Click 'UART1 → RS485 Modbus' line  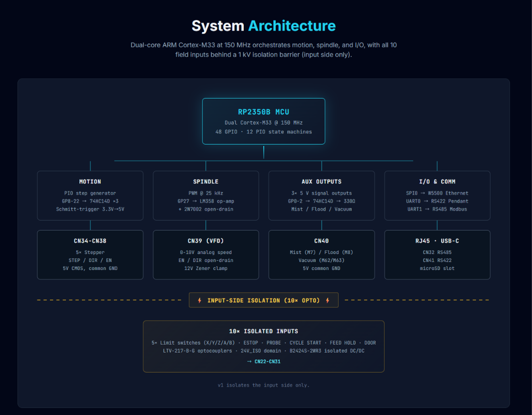pyautogui.click(x=438, y=209)
